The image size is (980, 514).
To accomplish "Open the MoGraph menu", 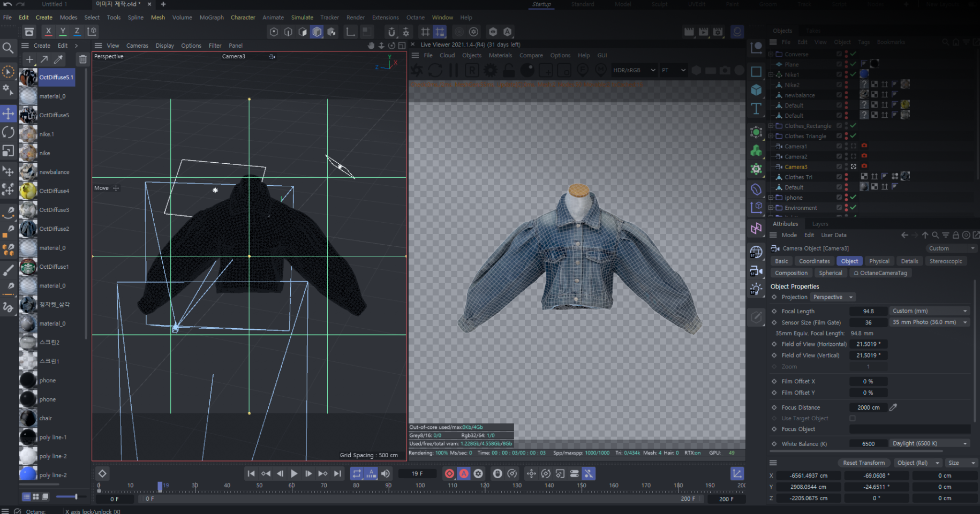I will click(x=212, y=17).
